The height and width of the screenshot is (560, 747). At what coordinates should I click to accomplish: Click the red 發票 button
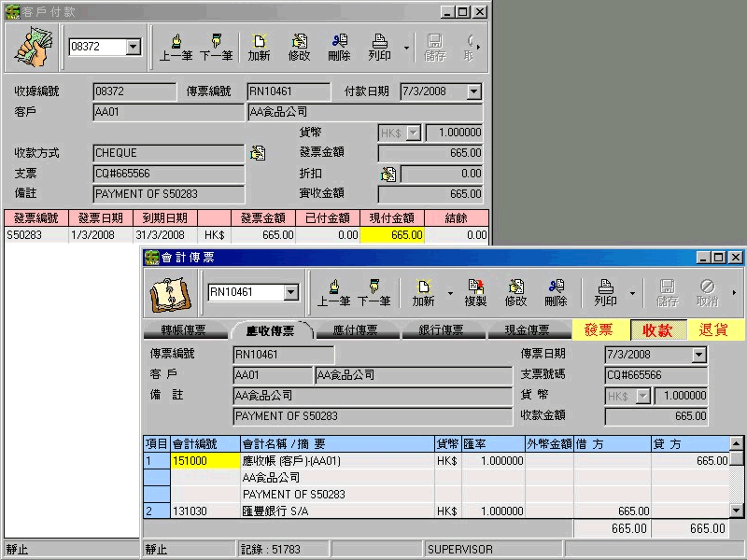599,329
